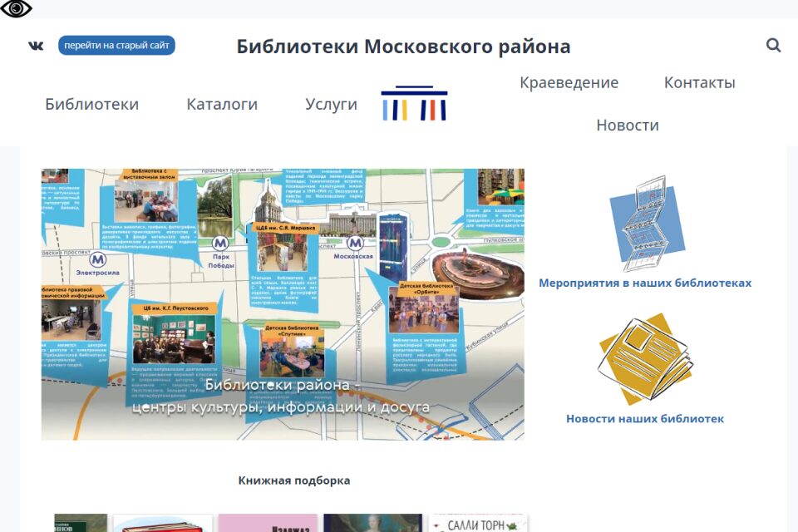The height and width of the screenshot is (532, 798).
Task: Click the library columns logo
Action: (414, 103)
